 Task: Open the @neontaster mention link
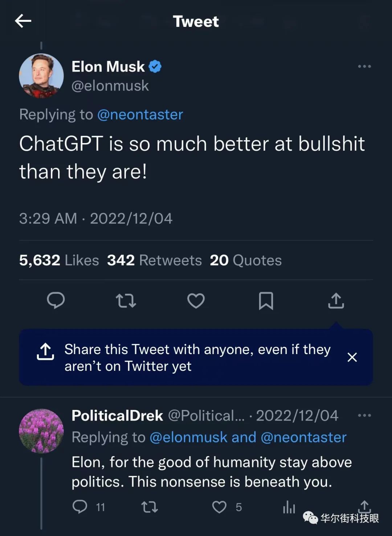140,115
